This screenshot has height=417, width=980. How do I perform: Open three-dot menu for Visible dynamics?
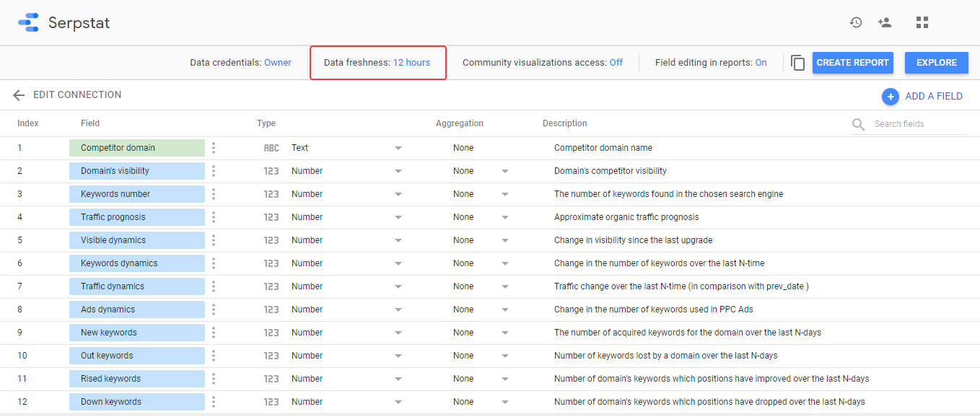pyautogui.click(x=214, y=240)
